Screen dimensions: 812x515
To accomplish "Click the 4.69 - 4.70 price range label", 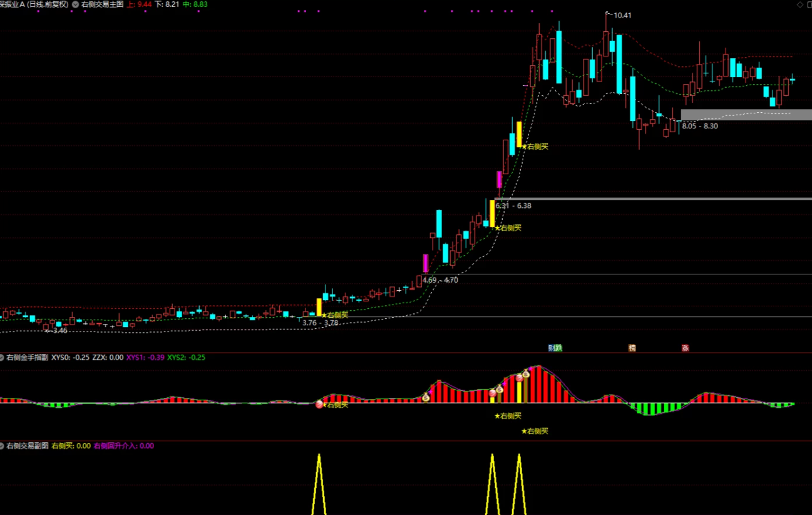I will tap(440, 280).
